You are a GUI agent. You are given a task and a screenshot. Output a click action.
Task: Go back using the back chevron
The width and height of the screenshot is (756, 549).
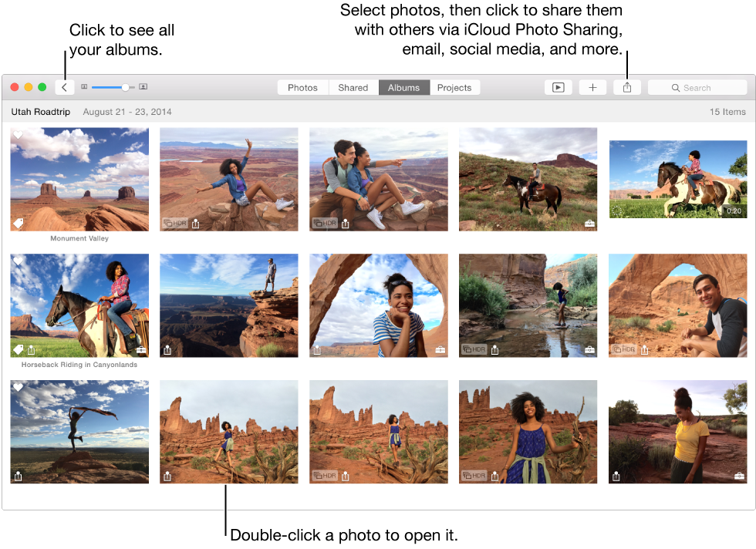(x=65, y=87)
